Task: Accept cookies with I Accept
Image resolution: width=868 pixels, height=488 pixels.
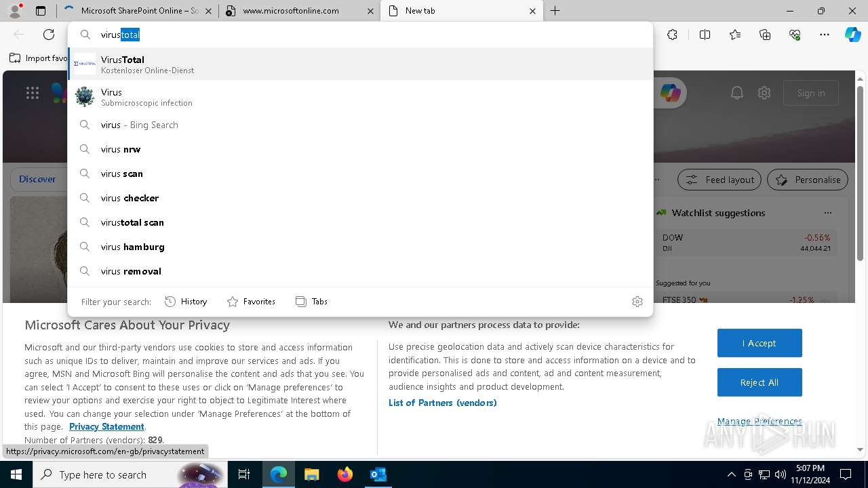Action: pos(759,343)
